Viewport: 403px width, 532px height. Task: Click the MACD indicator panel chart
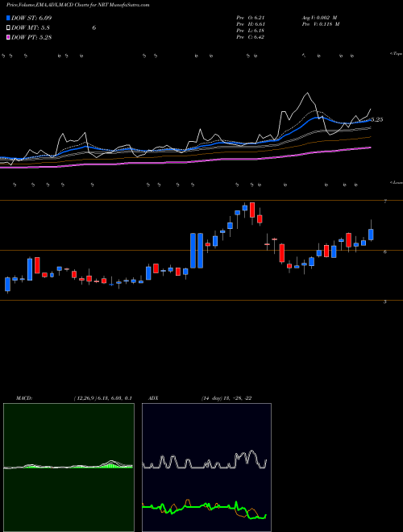pyautogui.click(x=69, y=468)
